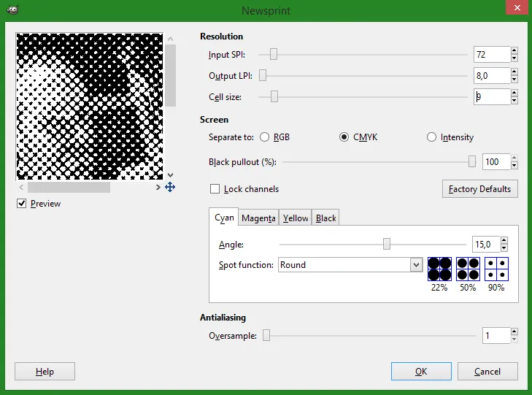Click the preview vertical scrollbar thumb
The height and width of the screenshot is (395, 532).
coord(170,75)
